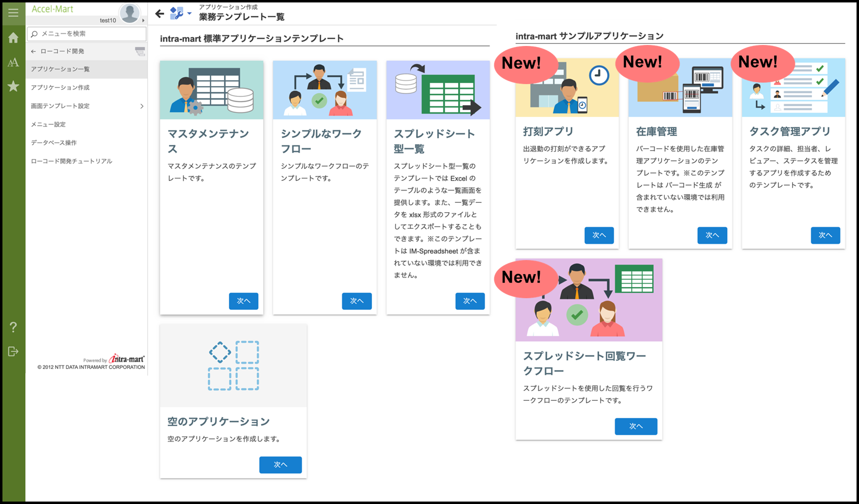The height and width of the screenshot is (504, 859).
Task: Expand the small arrow beside user avatar
Action: [143, 21]
